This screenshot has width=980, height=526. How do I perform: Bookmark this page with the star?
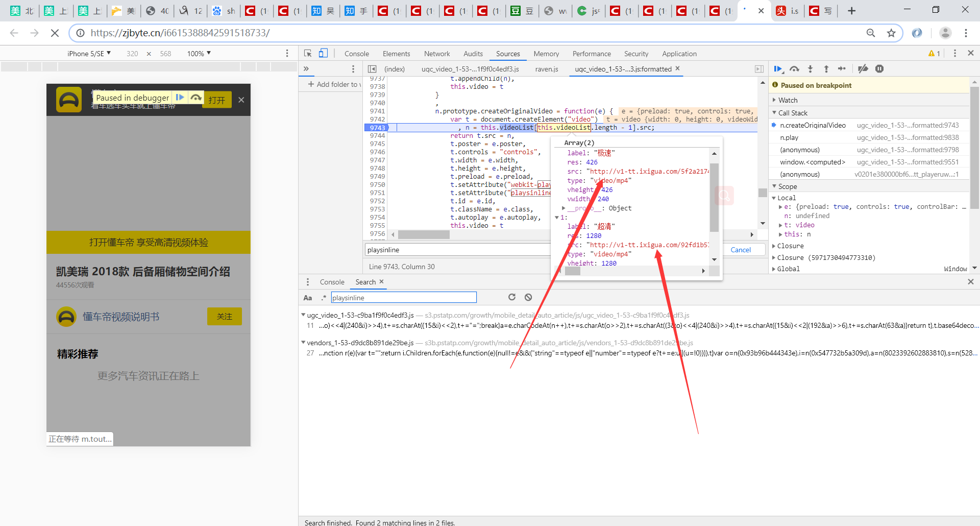click(891, 33)
